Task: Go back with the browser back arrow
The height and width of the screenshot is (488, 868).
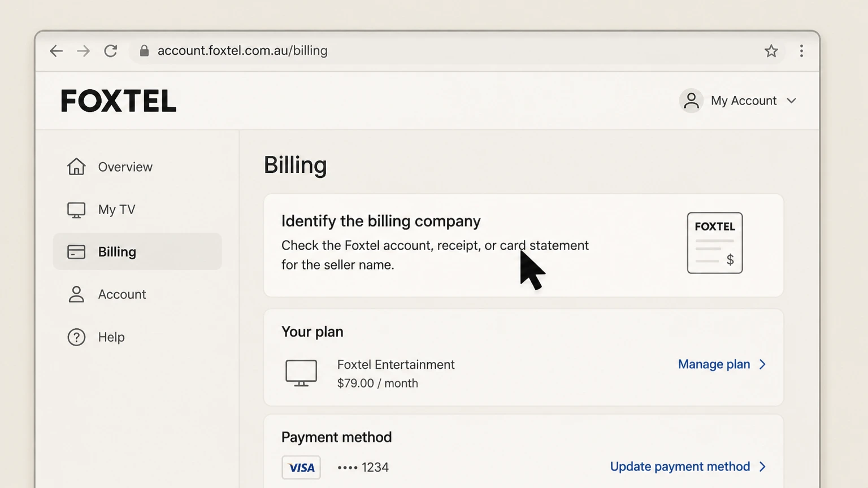Action: point(56,51)
